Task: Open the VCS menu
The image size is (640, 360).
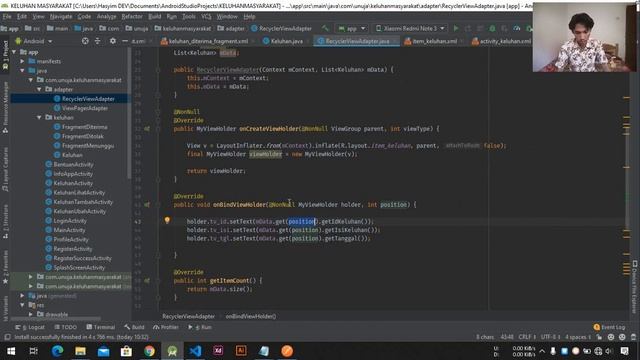Action: click(206, 16)
